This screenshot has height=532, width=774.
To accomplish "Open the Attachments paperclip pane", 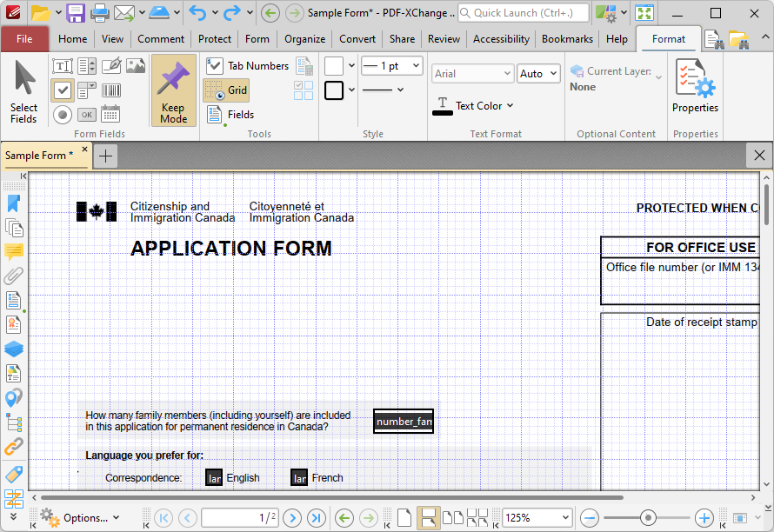I will point(14,276).
